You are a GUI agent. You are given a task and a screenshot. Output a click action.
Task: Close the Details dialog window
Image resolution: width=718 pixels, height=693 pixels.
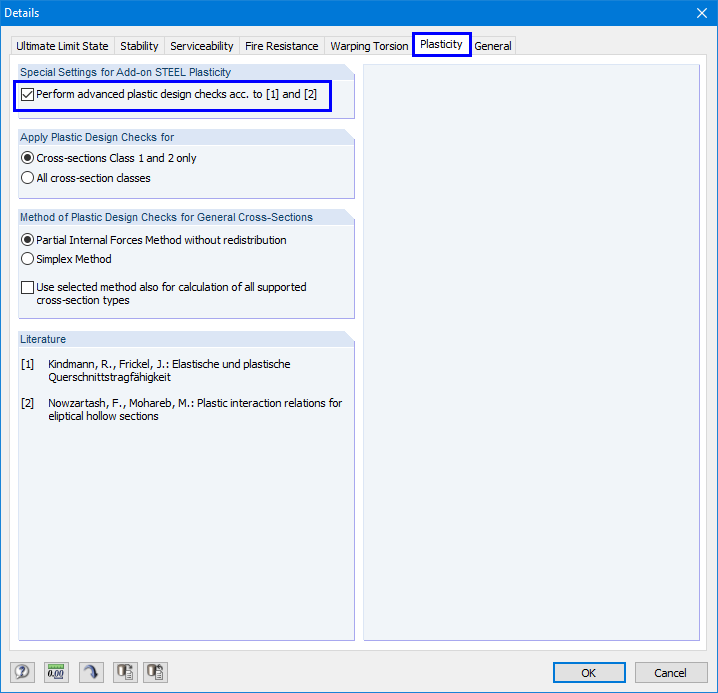(x=702, y=13)
